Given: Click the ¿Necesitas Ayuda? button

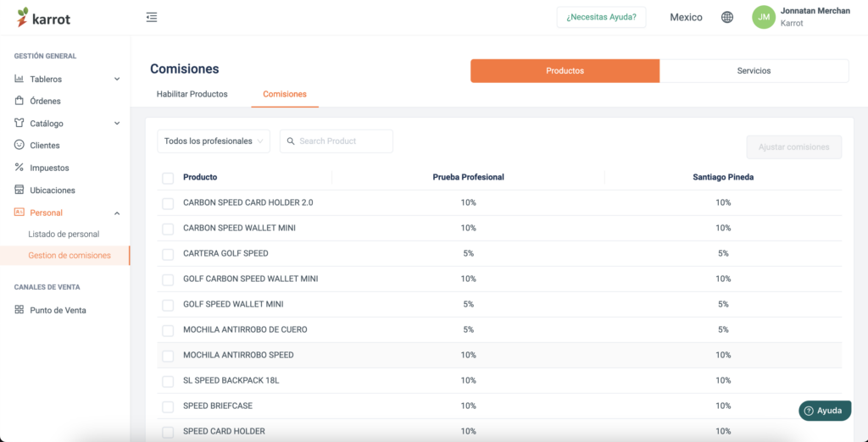Looking at the screenshot, I should 601,17.
